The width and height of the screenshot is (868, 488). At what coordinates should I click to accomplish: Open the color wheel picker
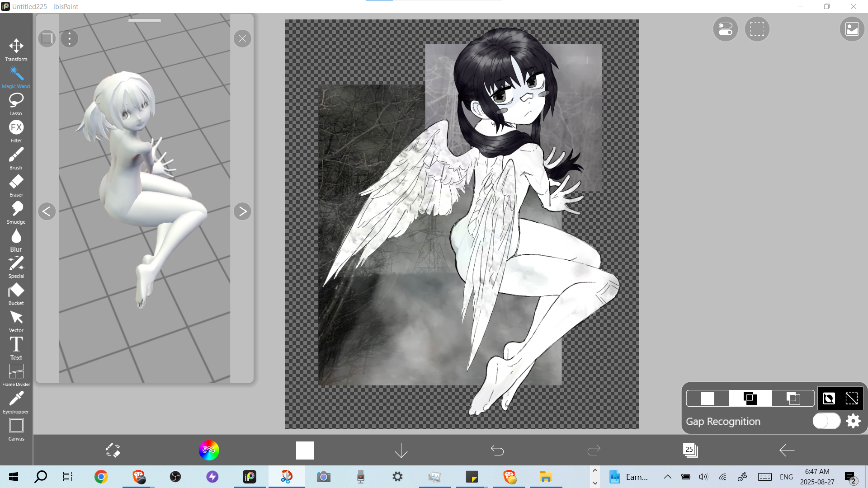coord(208,450)
